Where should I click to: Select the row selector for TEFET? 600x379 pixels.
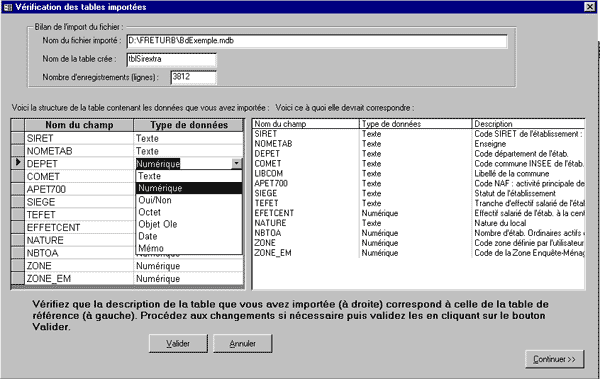point(18,215)
